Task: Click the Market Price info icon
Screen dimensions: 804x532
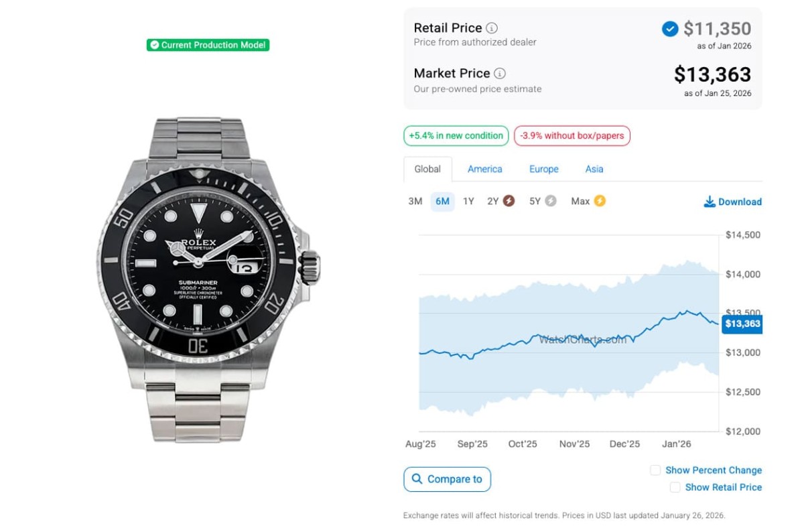Action: click(500, 74)
